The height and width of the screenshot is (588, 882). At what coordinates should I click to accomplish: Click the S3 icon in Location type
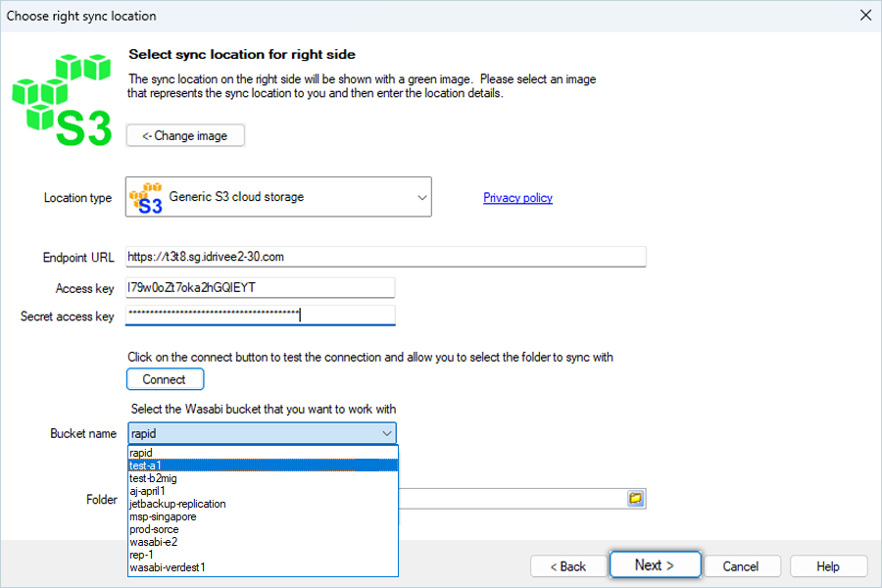click(x=146, y=198)
